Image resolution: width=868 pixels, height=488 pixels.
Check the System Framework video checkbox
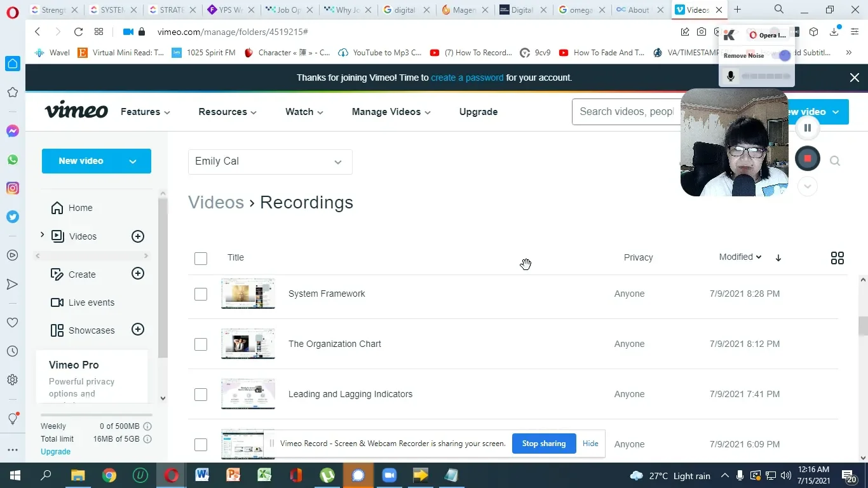tap(201, 294)
